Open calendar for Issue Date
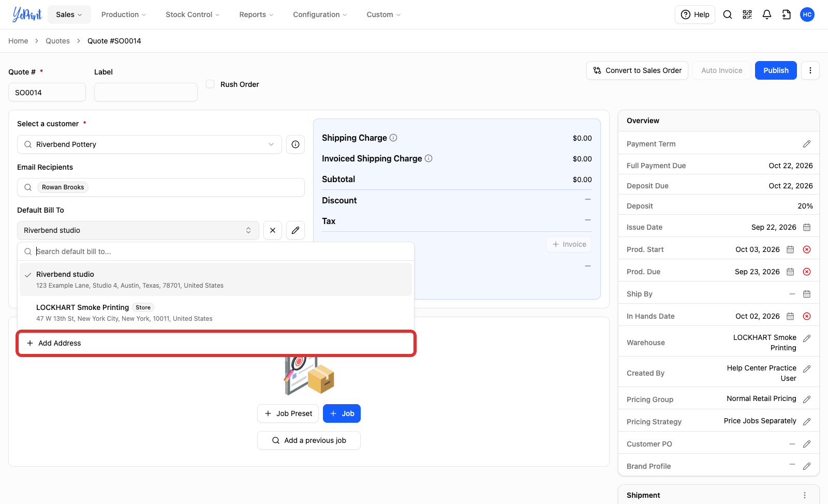Viewport: 828px width, 504px height. click(x=807, y=227)
